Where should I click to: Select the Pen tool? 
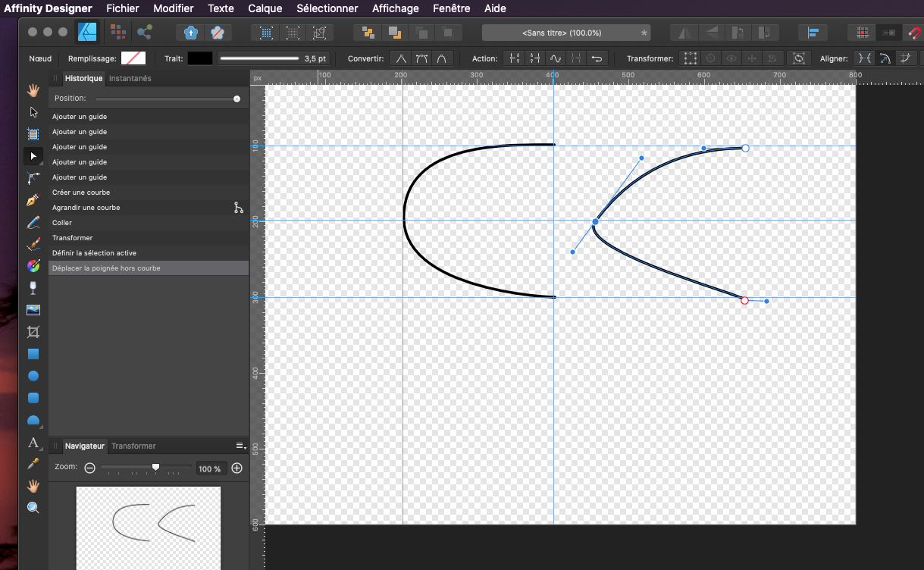point(33,200)
